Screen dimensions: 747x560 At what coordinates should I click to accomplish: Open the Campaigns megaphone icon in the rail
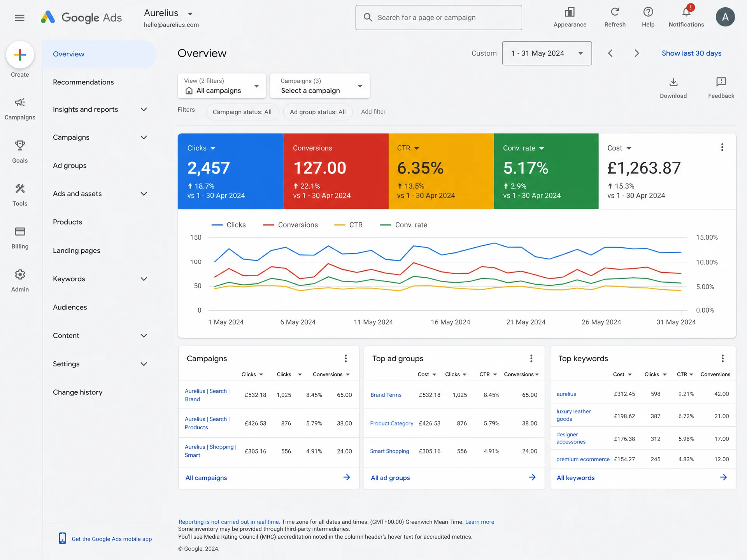tap(20, 103)
